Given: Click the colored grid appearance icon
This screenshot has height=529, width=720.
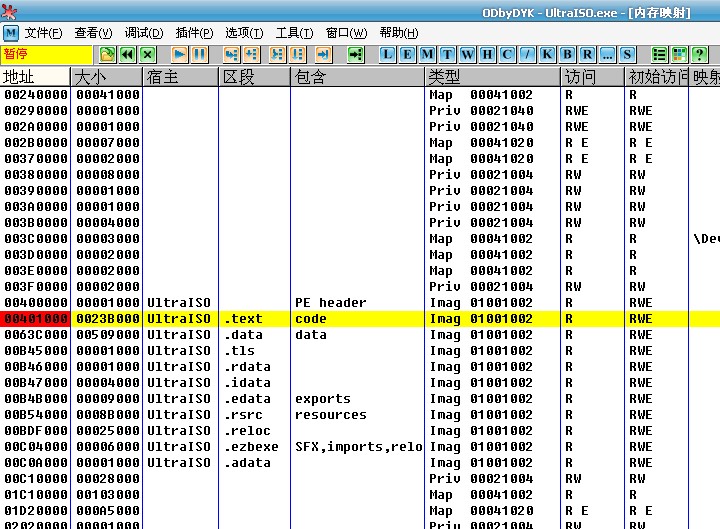Looking at the screenshot, I should click(679, 55).
